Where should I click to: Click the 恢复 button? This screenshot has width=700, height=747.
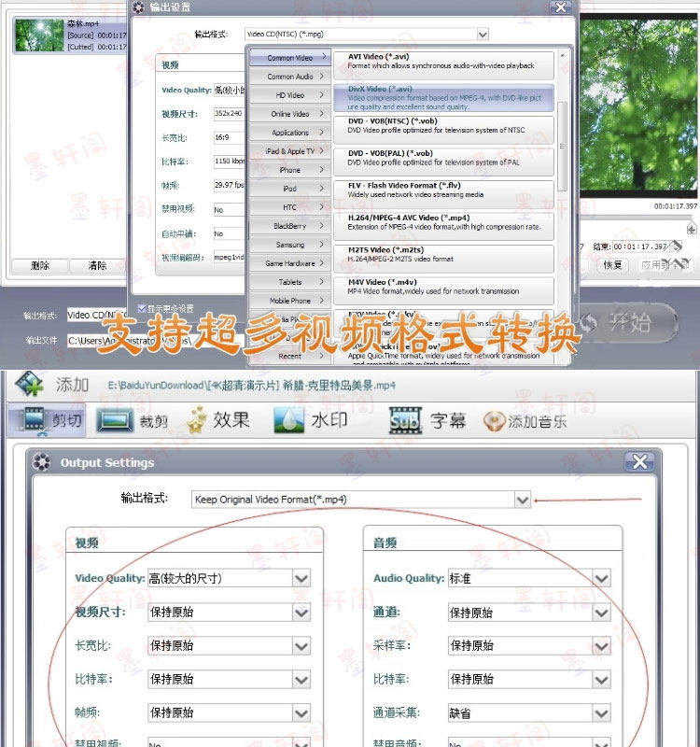click(x=613, y=265)
